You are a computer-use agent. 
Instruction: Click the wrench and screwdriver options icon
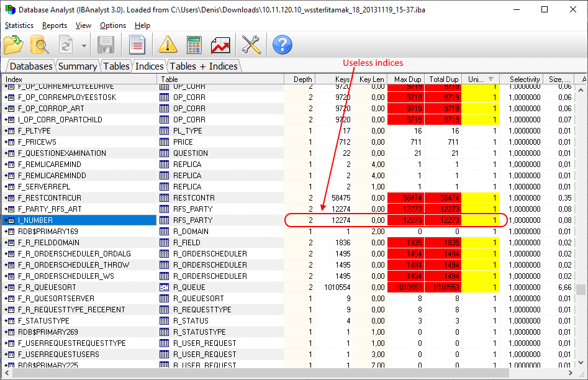pyautogui.click(x=251, y=45)
